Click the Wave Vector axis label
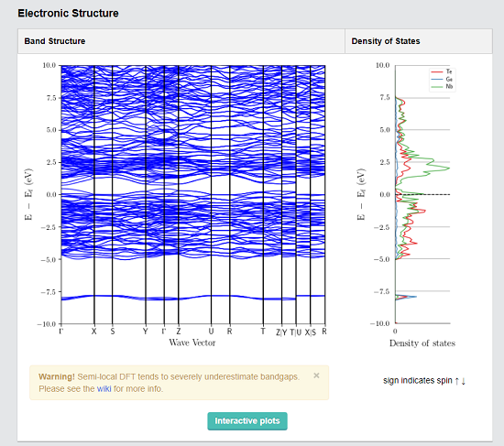 point(192,343)
